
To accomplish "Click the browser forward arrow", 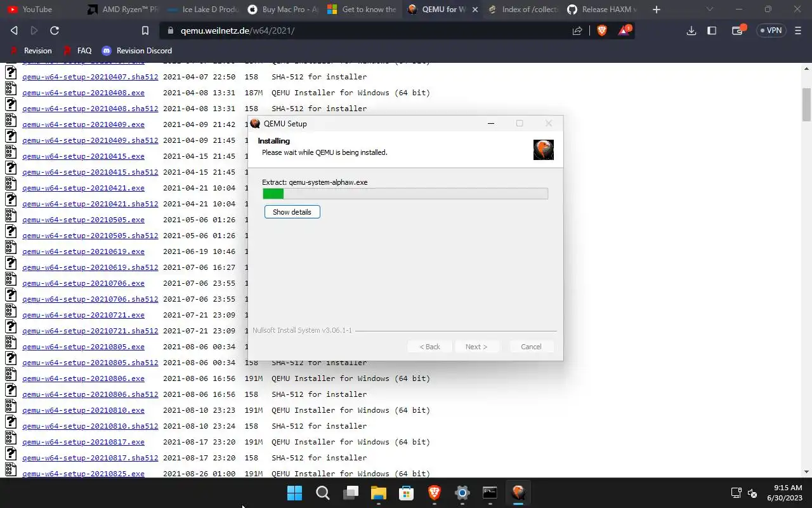I will point(34,30).
